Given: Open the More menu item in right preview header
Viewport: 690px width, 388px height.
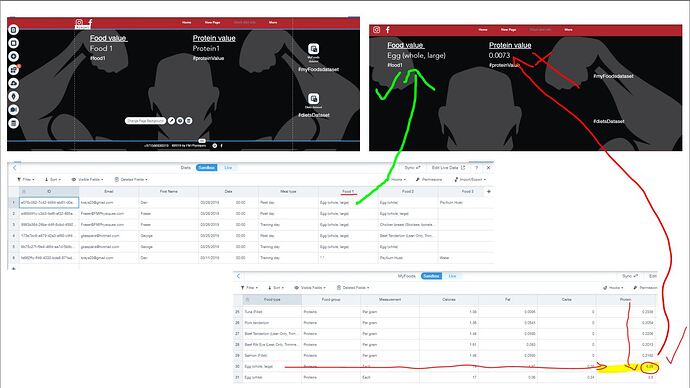Looking at the screenshot, I should point(569,30).
